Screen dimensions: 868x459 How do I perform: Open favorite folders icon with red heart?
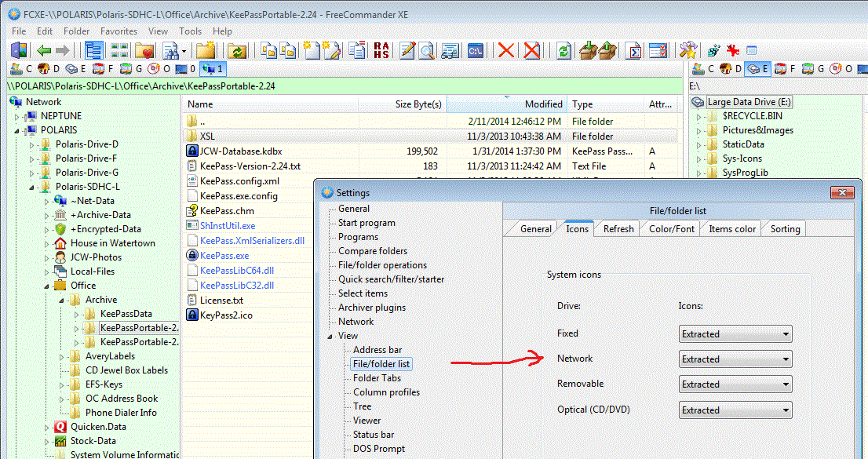tap(144, 51)
